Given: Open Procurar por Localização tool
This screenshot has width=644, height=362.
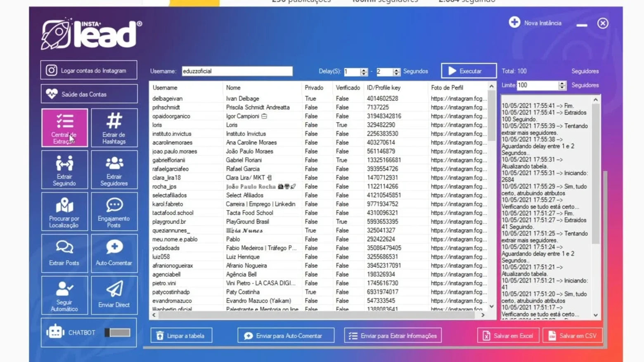Looking at the screenshot, I should point(64,212).
